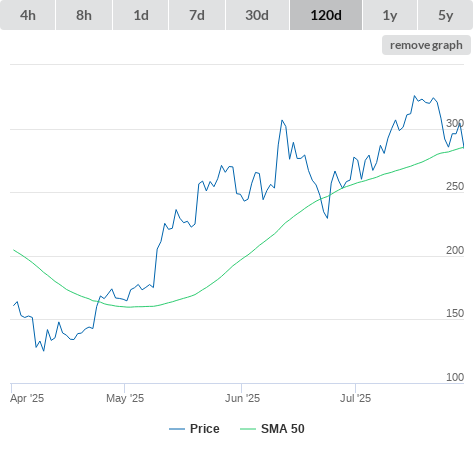Screen dimensions: 474x455
Task: Click the blue Price legend line swatch
Action: click(177, 429)
